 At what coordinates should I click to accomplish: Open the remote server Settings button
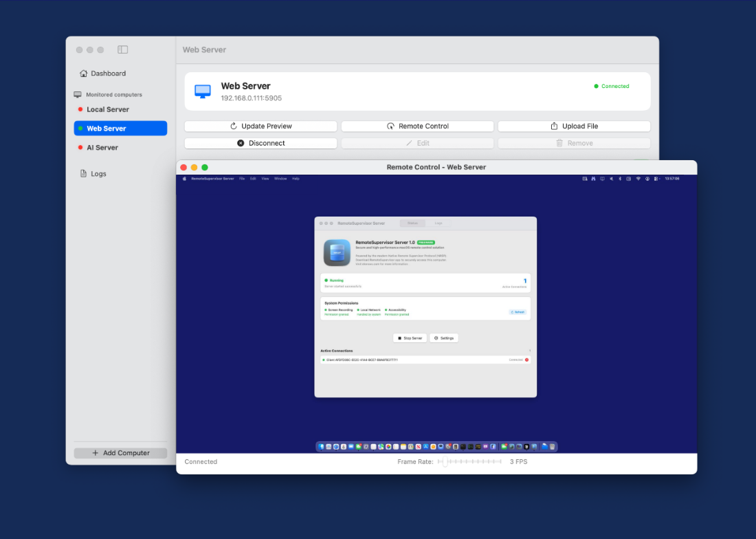click(443, 338)
